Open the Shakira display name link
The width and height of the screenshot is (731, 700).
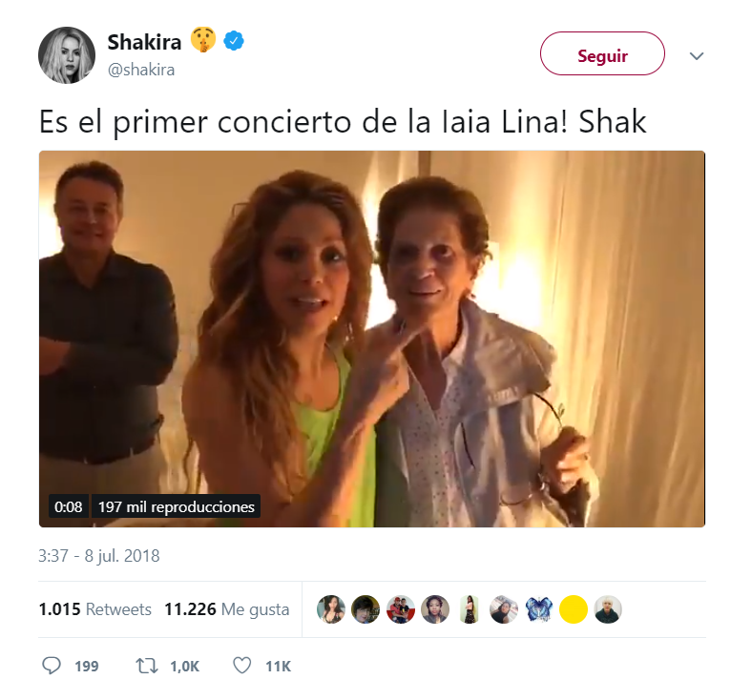(144, 42)
